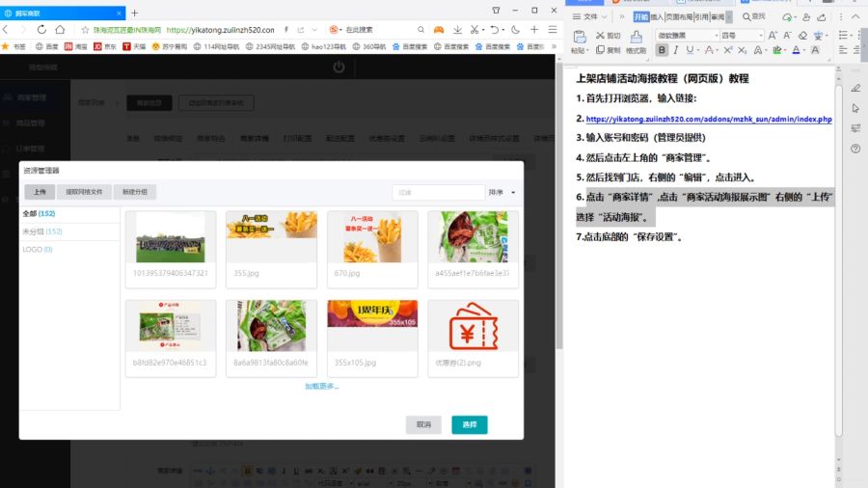868x488 pixels.
Task: Open the hao123导航 bookmark
Action: point(325,46)
